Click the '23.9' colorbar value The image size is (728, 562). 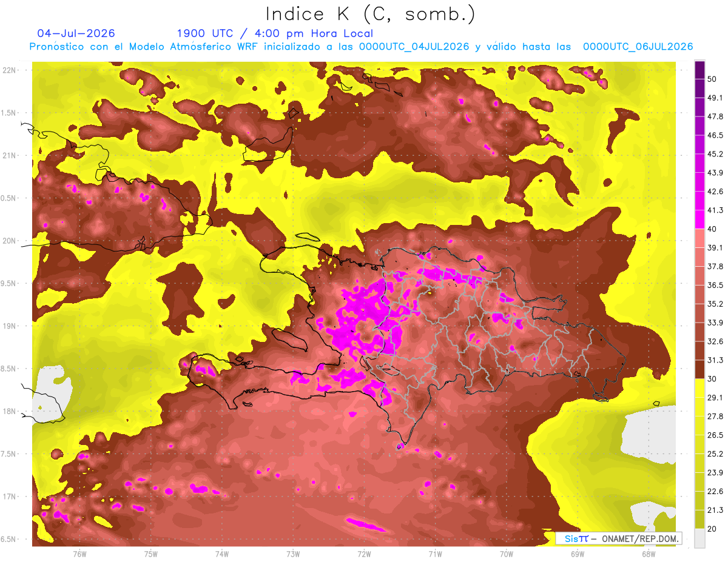coord(715,472)
